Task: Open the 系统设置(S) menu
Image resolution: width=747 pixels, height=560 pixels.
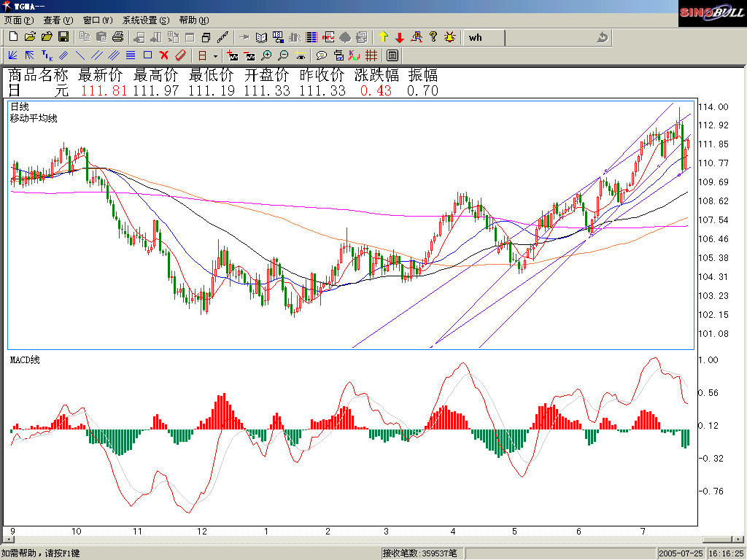Action: coord(146,20)
